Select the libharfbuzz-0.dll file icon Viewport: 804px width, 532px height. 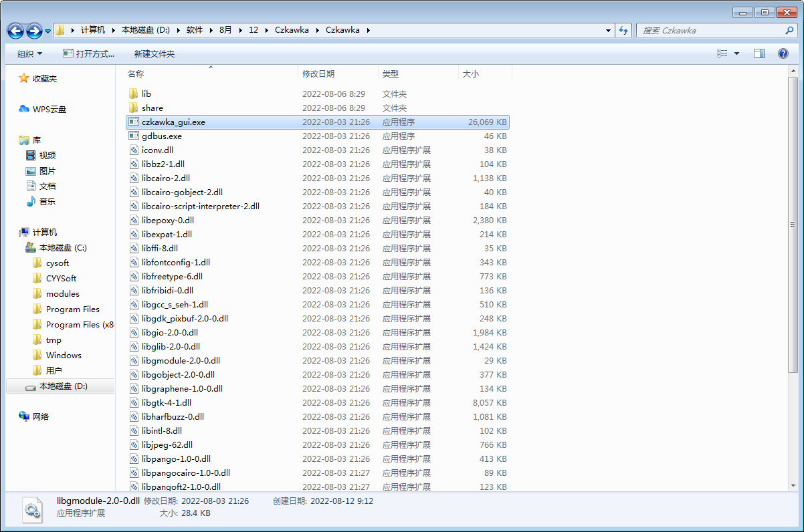point(133,416)
